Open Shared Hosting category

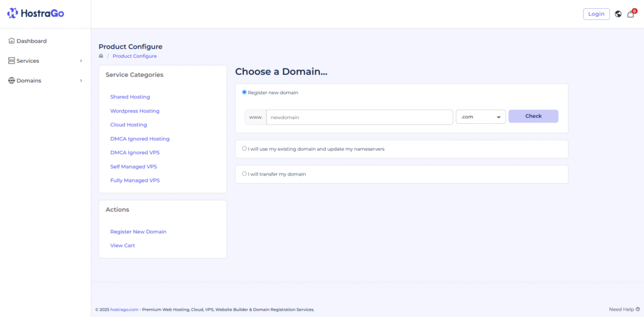tap(130, 97)
